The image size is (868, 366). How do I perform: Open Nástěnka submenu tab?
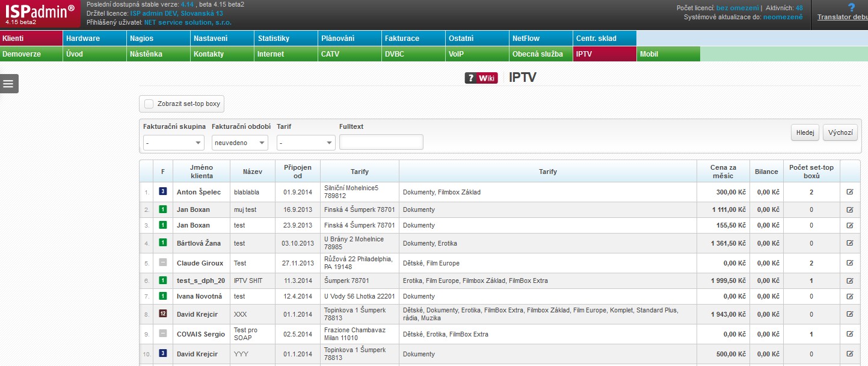(159, 54)
